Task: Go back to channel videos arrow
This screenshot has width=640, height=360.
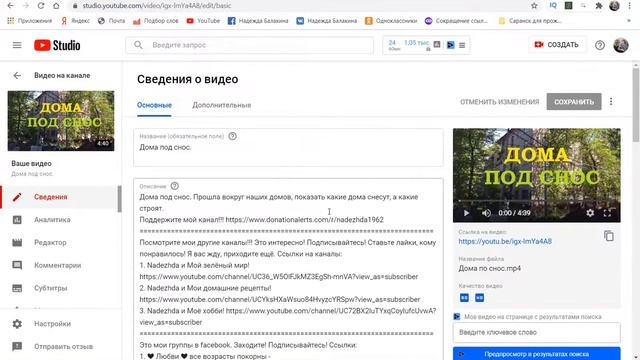Action: point(17,76)
